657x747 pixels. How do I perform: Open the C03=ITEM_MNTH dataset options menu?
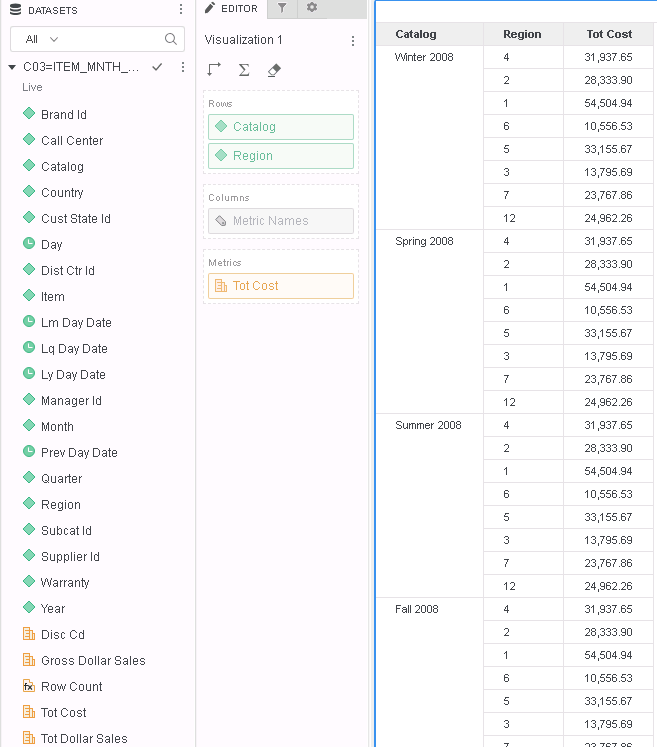point(183,67)
